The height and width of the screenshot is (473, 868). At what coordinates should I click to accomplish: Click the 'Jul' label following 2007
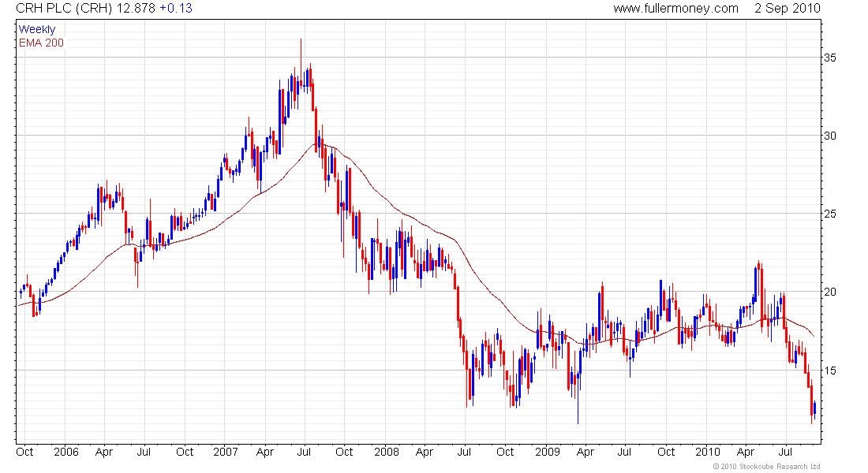tap(304, 452)
